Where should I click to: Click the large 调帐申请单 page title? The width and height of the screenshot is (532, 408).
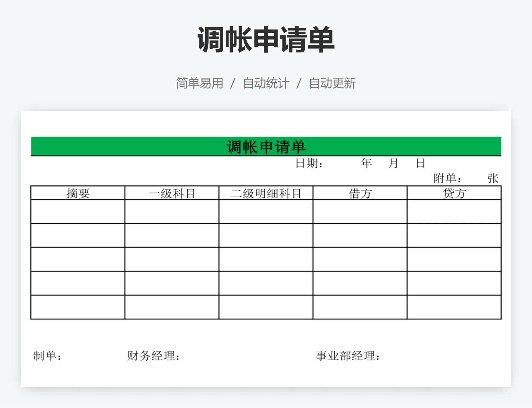(x=266, y=40)
